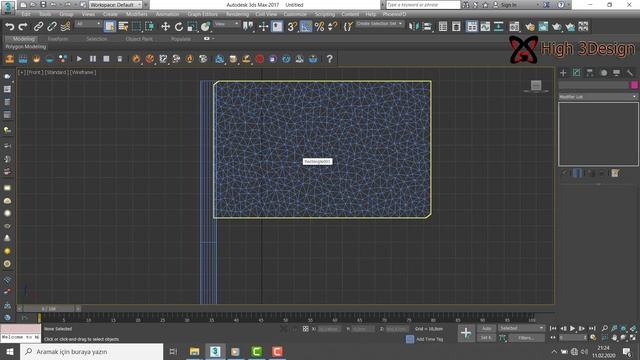Click the Set Key button
The width and height of the screenshot is (640, 360).
coord(486,338)
